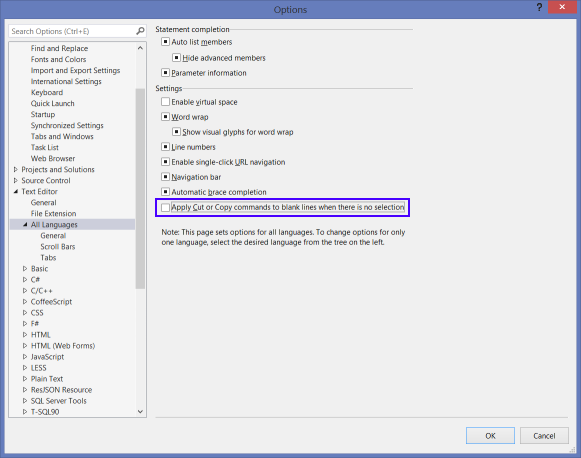581x458 pixels.
Task: Collapse the Text Editor node
Action: tap(16, 192)
